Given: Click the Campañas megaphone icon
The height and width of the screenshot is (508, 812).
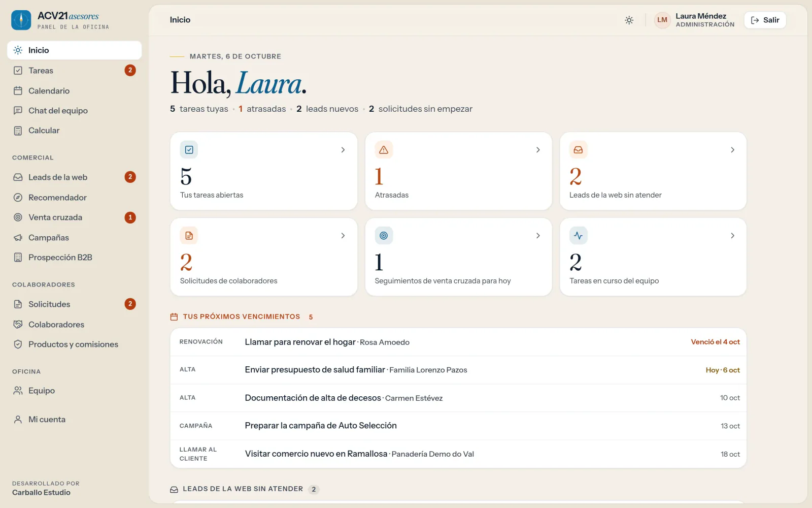Looking at the screenshot, I should (18, 238).
